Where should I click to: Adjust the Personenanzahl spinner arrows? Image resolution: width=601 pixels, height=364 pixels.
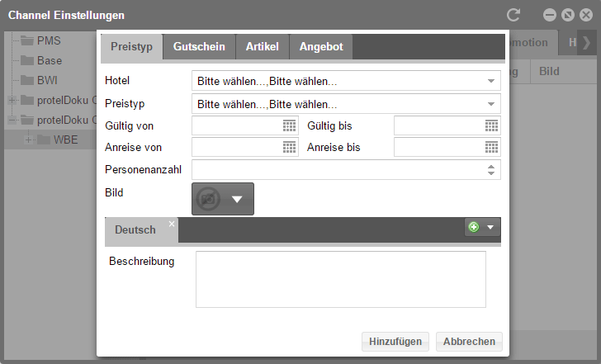pos(491,169)
